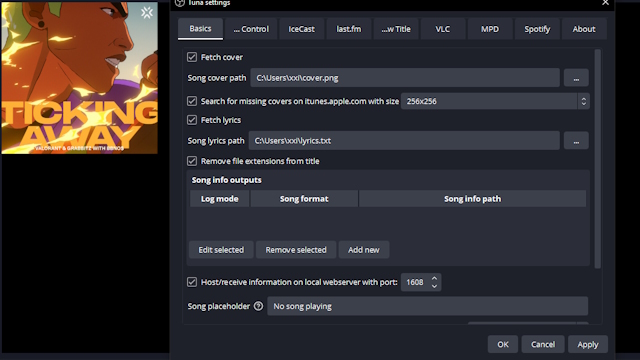Screen dimensions: 640x360
Task: Open the IceCast tab
Action: point(301,29)
